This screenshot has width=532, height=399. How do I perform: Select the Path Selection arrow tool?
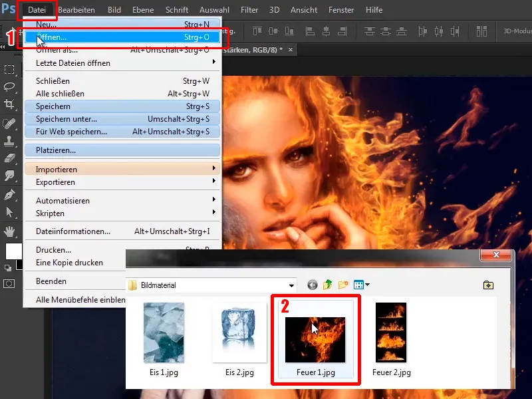9,212
